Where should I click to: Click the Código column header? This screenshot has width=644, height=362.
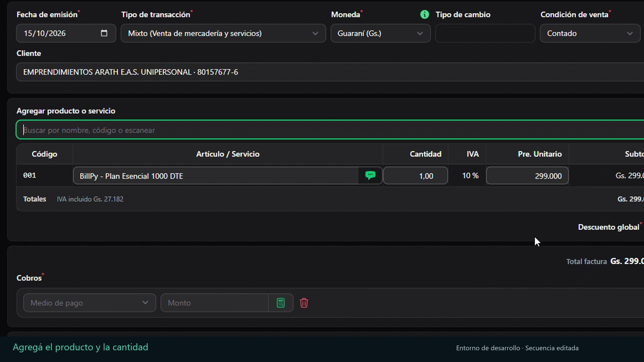44,154
